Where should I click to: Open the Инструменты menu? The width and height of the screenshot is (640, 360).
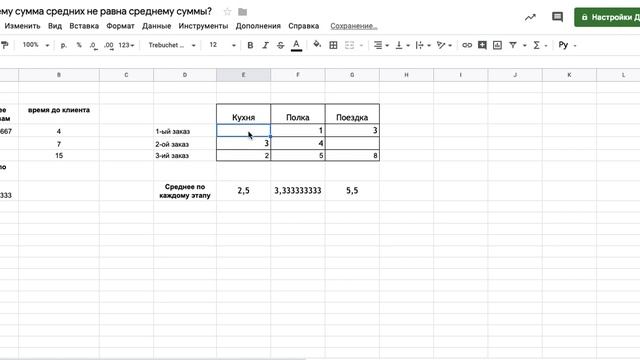click(203, 26)
